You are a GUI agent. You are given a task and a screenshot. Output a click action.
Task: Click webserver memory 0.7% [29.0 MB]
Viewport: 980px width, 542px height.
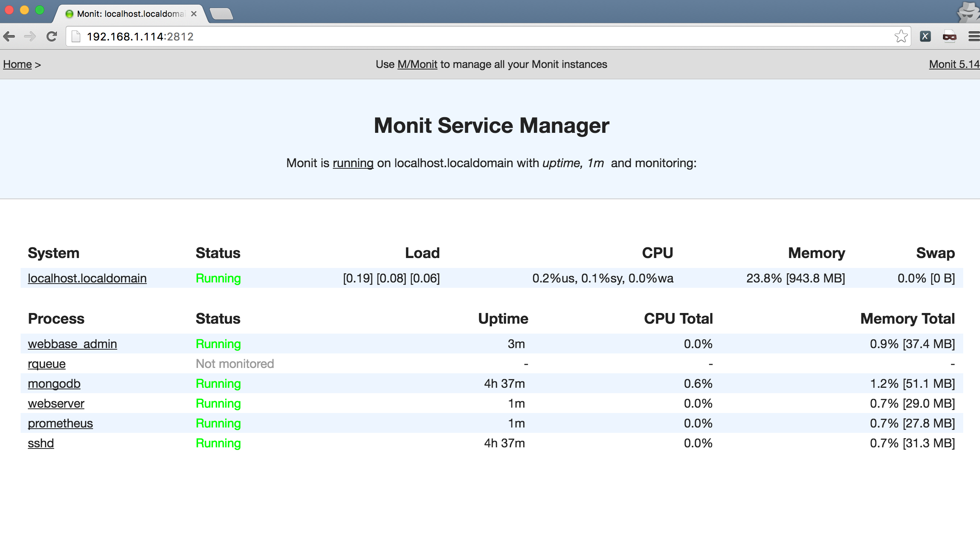(912, 403)
